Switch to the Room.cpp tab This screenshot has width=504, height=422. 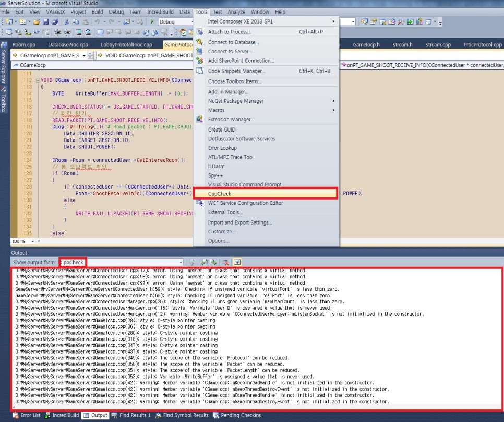coord(24,45)
